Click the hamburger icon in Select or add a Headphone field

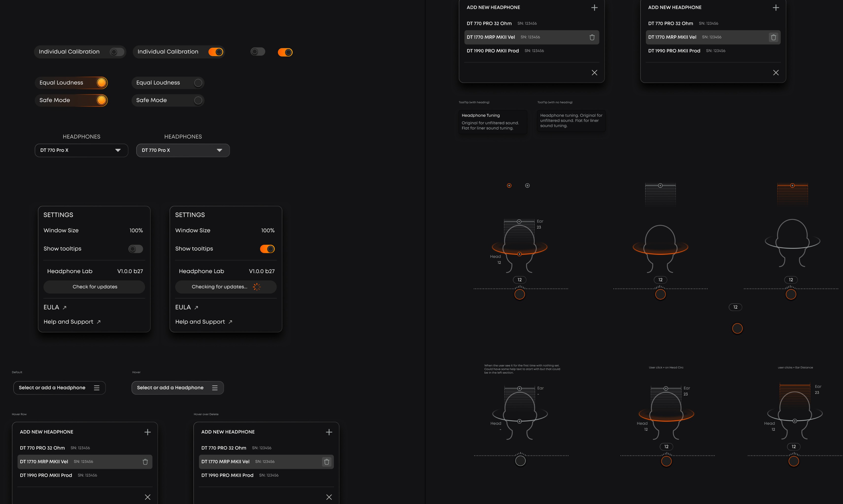tap(97, 388)
